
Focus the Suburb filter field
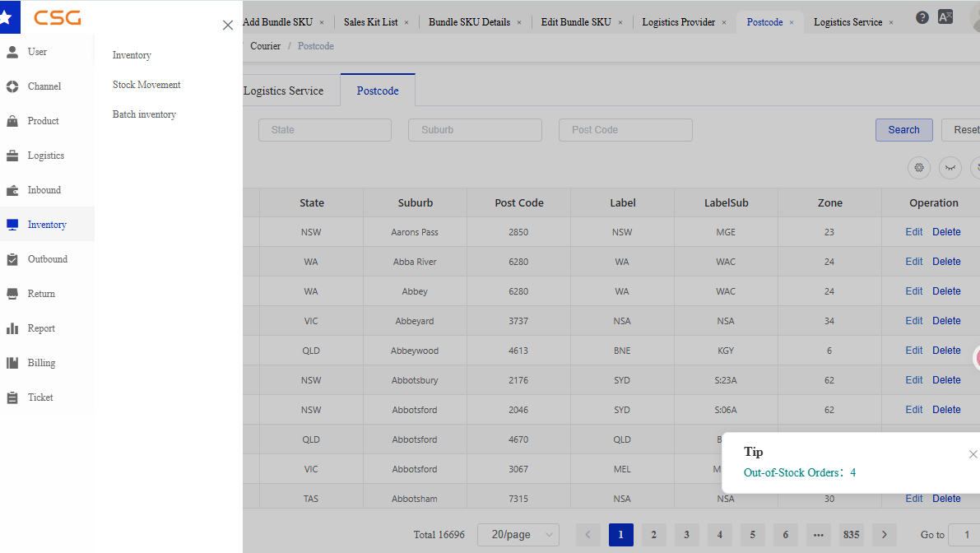coord(475,130)
